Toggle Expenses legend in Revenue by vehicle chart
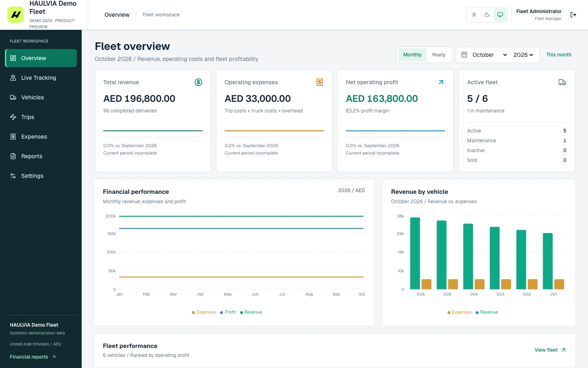 click(459, 312)
